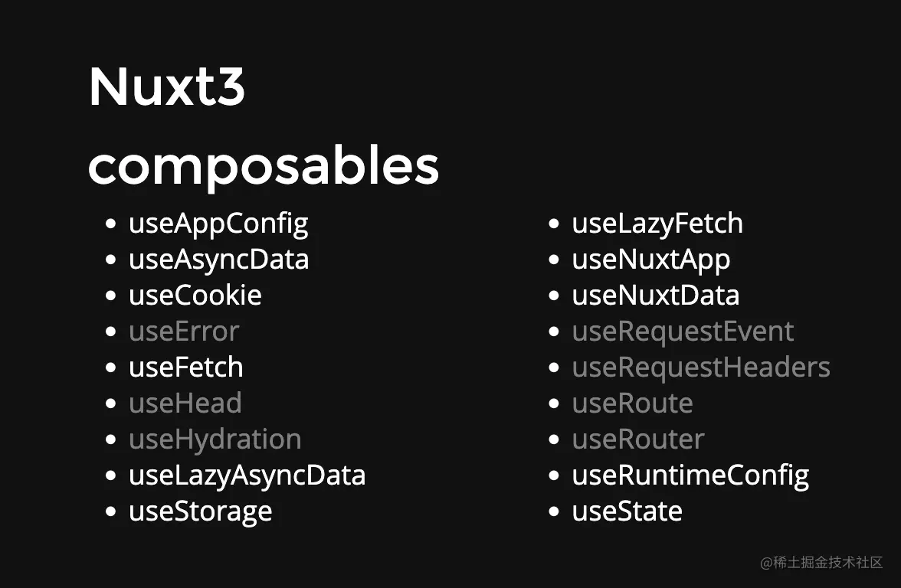Select the useRuntimeConfig composable

tap(690, 475)
